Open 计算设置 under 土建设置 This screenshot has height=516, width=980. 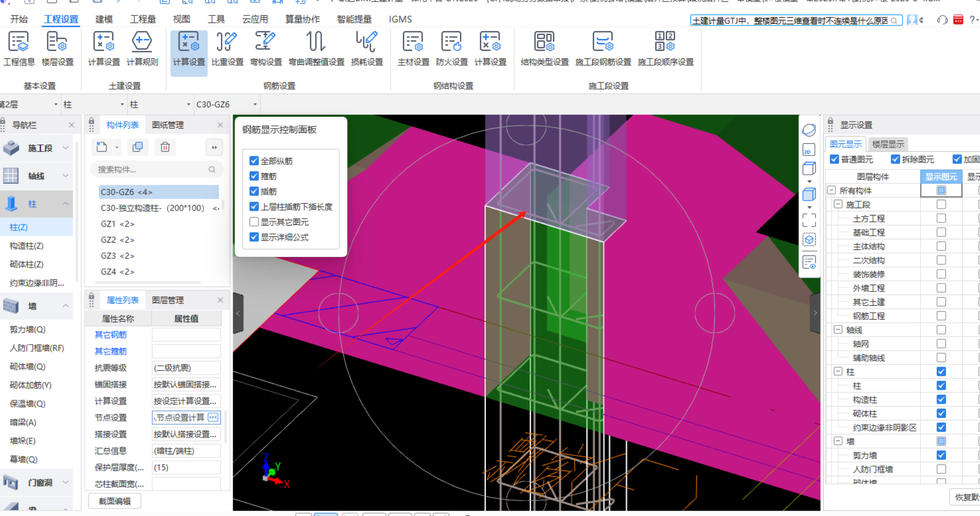(104, 49)
